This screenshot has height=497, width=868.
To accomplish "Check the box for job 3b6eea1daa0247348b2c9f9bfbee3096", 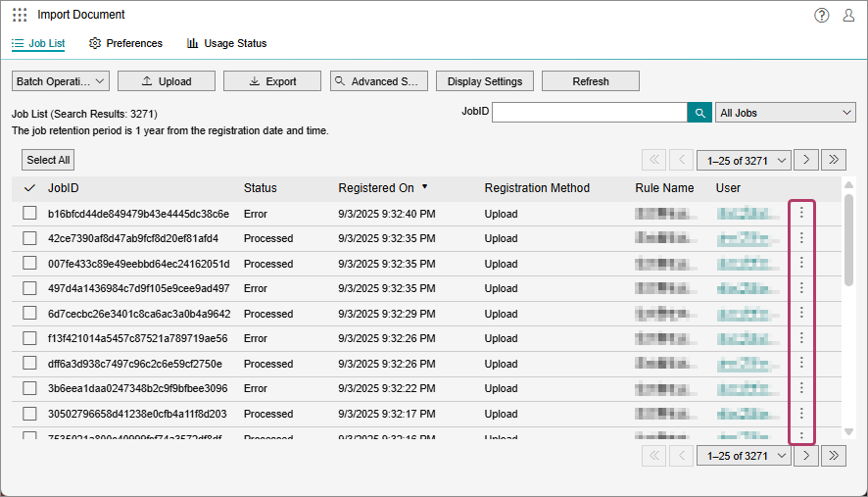I will click(x=30, y=388).
